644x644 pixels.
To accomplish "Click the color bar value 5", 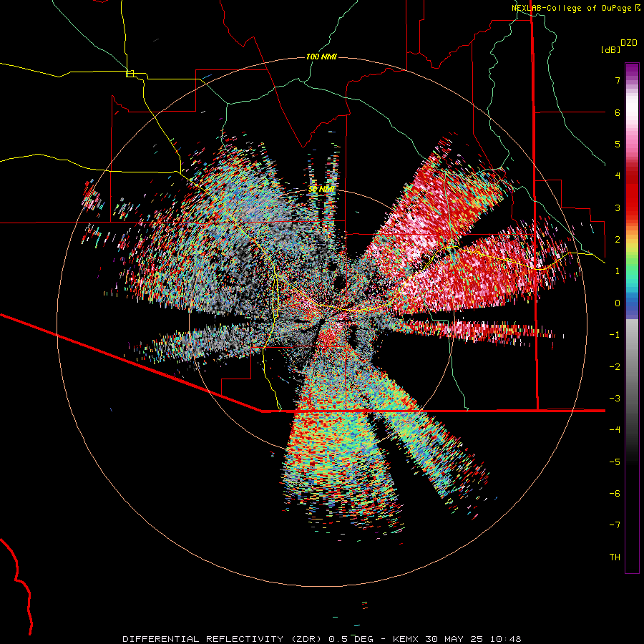I will 618,144.
